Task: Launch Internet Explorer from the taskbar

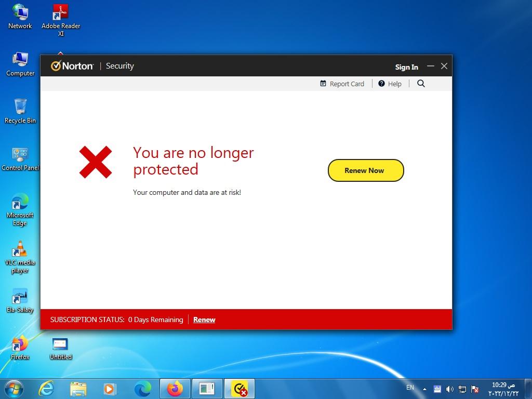Action: [46, 389]
